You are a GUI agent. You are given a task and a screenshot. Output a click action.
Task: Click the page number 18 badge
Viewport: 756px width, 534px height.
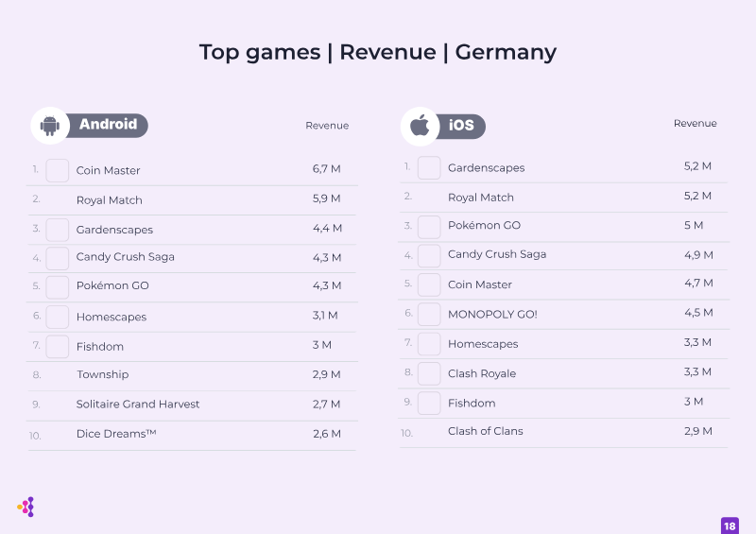[x=730, y=525]
